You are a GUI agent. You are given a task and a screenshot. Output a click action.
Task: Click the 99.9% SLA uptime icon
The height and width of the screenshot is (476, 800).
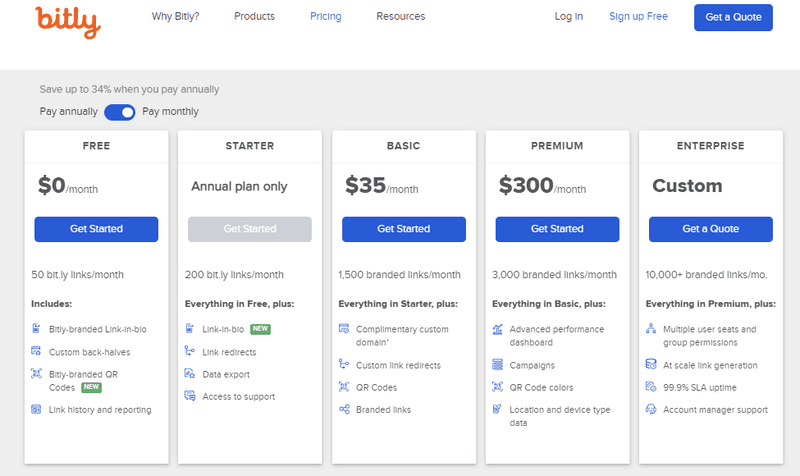point(651,387)
